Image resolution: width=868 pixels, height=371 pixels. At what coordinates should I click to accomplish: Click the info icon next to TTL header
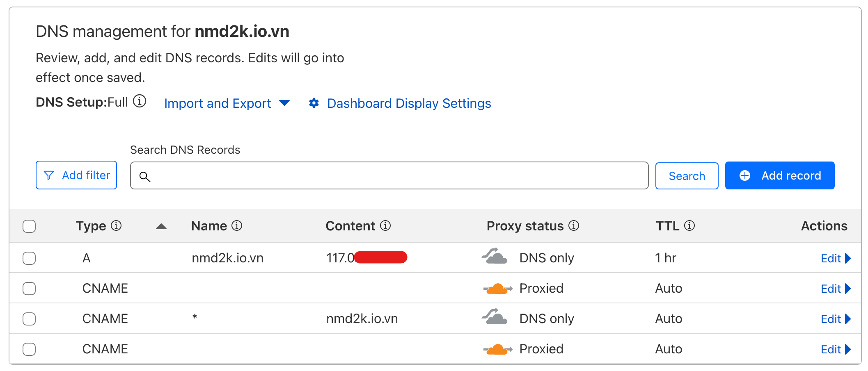(689, 226)
